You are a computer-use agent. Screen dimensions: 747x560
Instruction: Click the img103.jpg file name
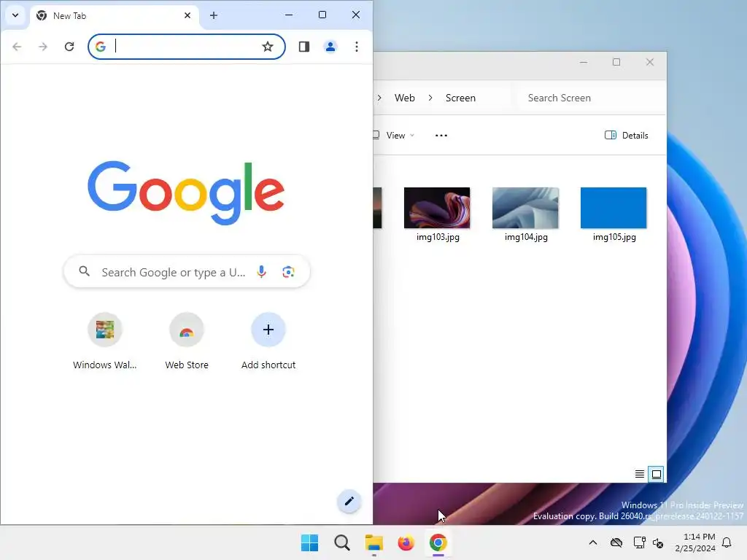click(438, 237)
